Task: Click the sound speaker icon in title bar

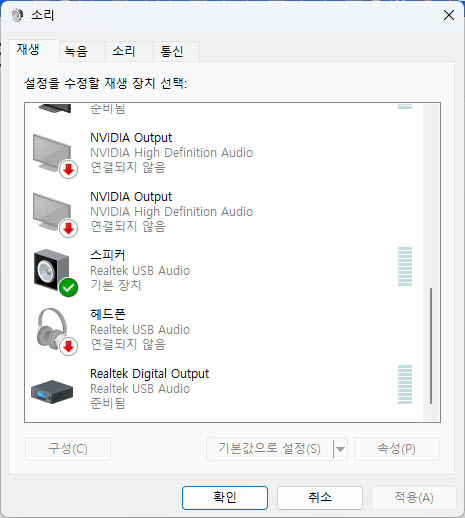Action: click(17, 15)
